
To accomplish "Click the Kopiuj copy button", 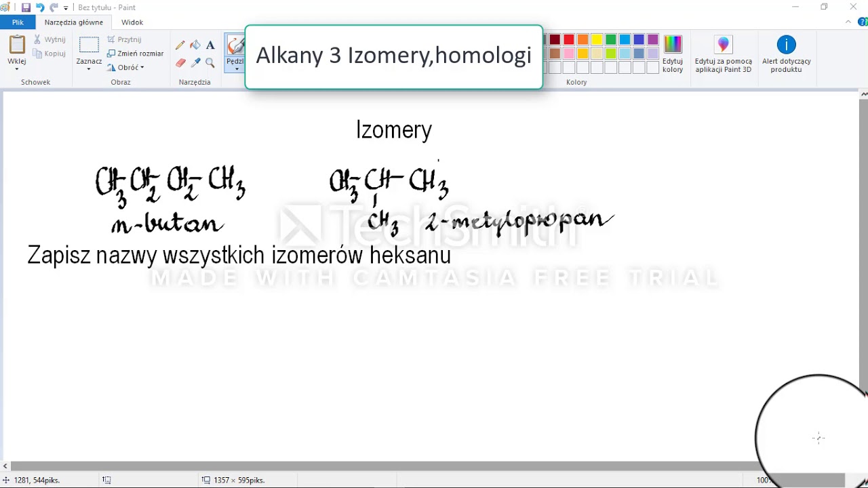I will 50,54.
